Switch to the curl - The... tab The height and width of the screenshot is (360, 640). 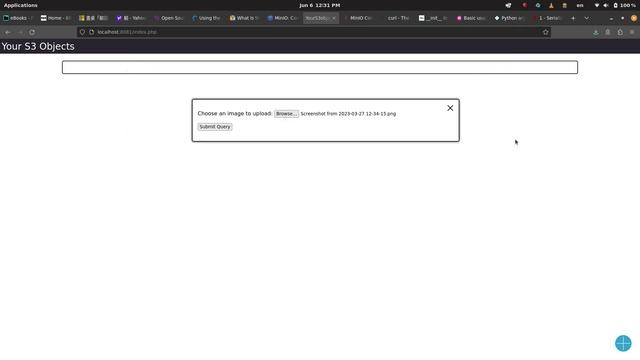coord(396,18)
